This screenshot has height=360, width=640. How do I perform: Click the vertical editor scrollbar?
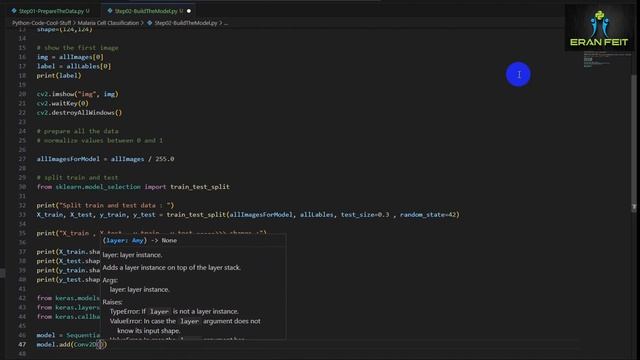point(633,143)
